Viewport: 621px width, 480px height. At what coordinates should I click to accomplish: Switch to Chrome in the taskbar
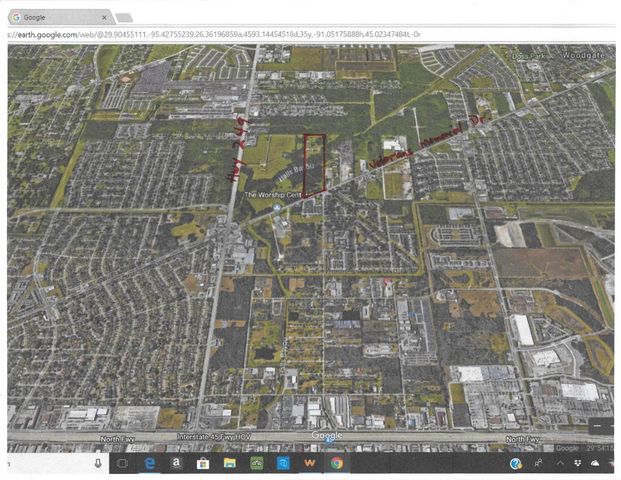(337, 463)
